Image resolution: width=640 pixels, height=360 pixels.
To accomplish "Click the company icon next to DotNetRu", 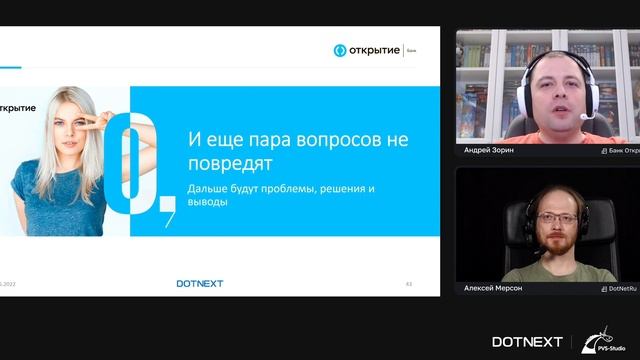I will pos(604,289).
